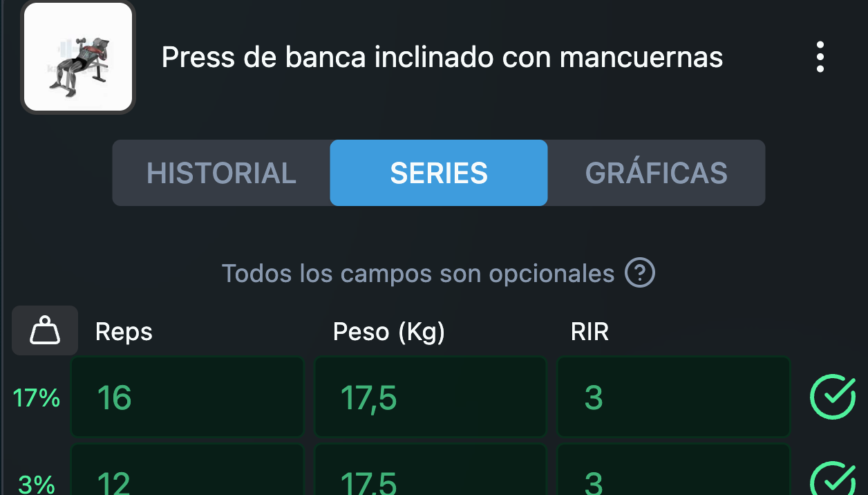868x495 pixels.
Task: Click the second set RIR field
Action: point(673,479)
